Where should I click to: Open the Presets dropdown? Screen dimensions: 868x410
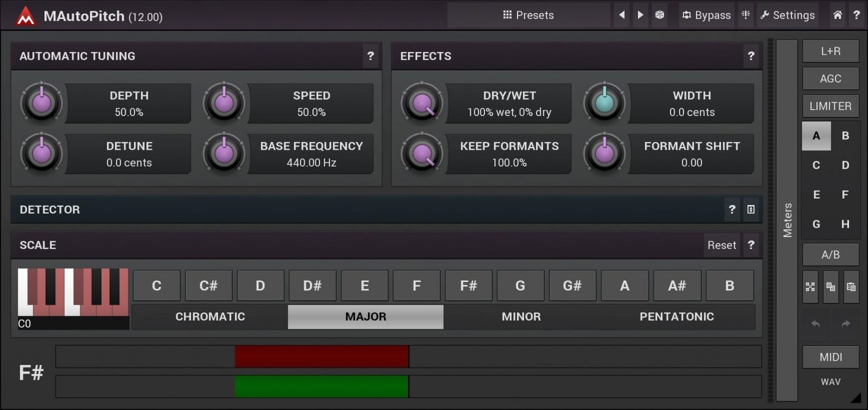point(528,15)
